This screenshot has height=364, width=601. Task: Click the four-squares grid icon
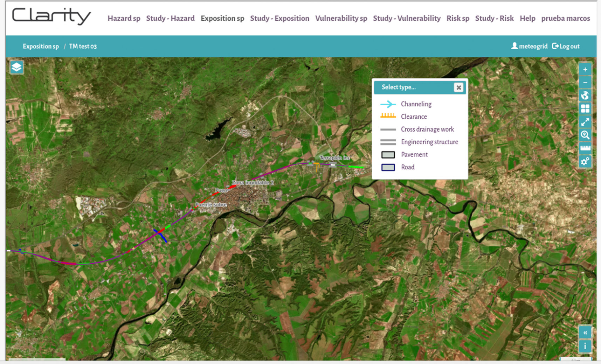coord(585,109)
